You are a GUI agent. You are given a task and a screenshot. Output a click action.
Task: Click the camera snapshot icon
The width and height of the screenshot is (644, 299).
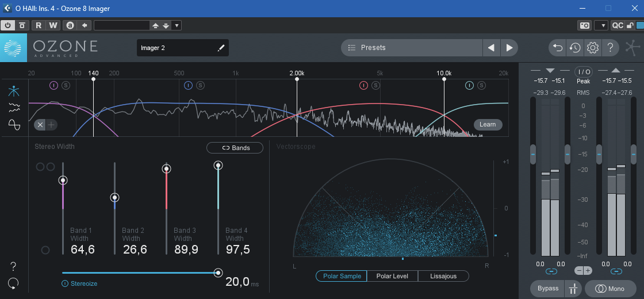point(584,25)
